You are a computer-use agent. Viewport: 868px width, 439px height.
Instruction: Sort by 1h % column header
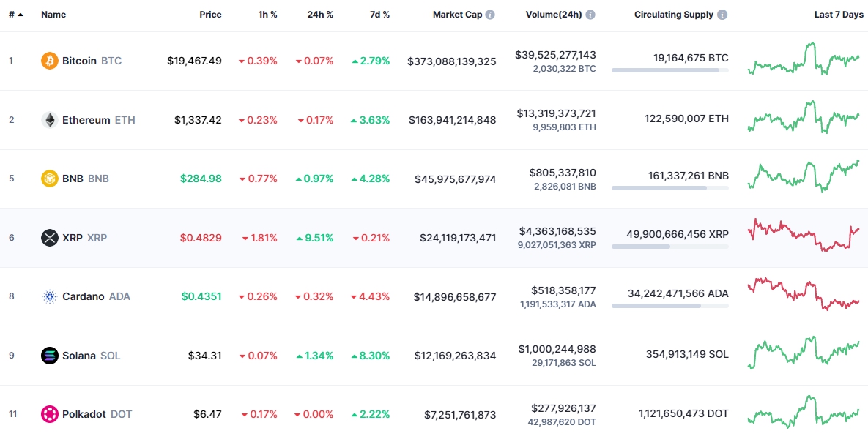(267, 15)
